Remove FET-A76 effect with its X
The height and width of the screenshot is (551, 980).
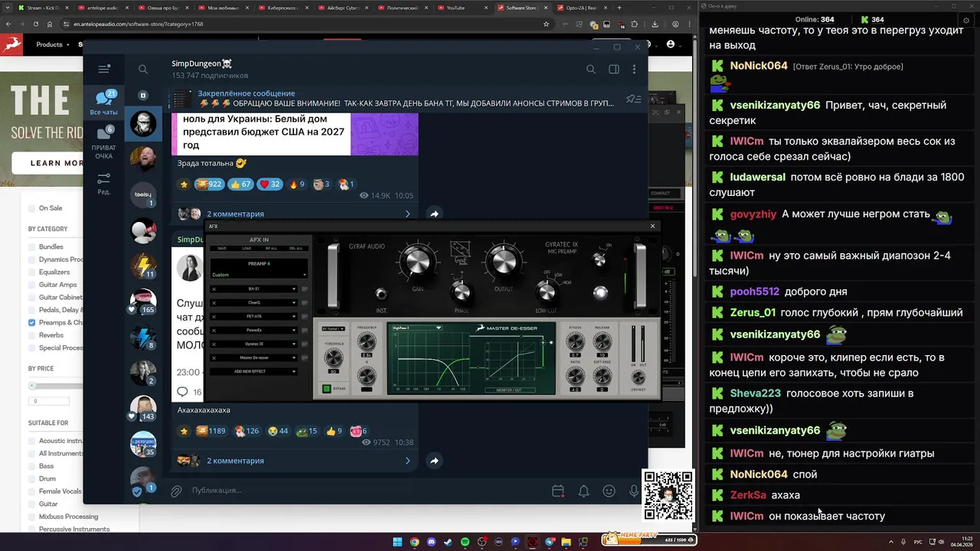(x=214, y=316)
